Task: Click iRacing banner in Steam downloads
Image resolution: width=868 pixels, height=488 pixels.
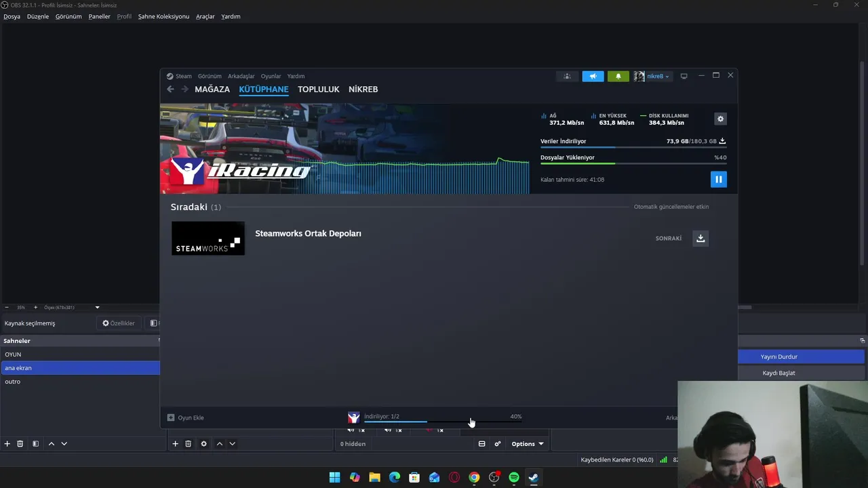Action: [344, 148]
